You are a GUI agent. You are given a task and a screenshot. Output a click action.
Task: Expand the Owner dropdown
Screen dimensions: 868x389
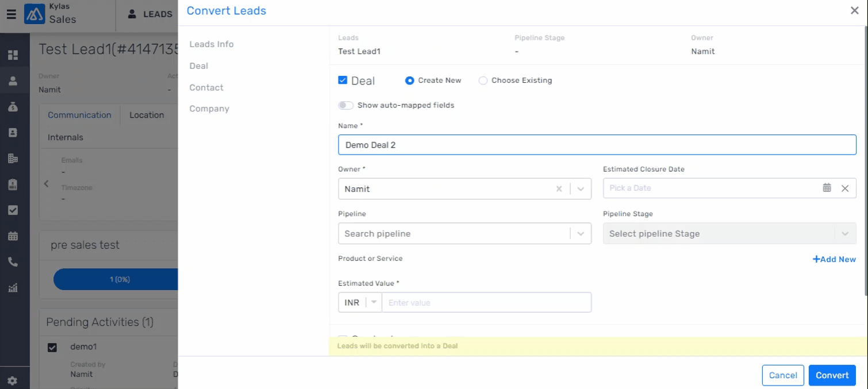[581, 189]
